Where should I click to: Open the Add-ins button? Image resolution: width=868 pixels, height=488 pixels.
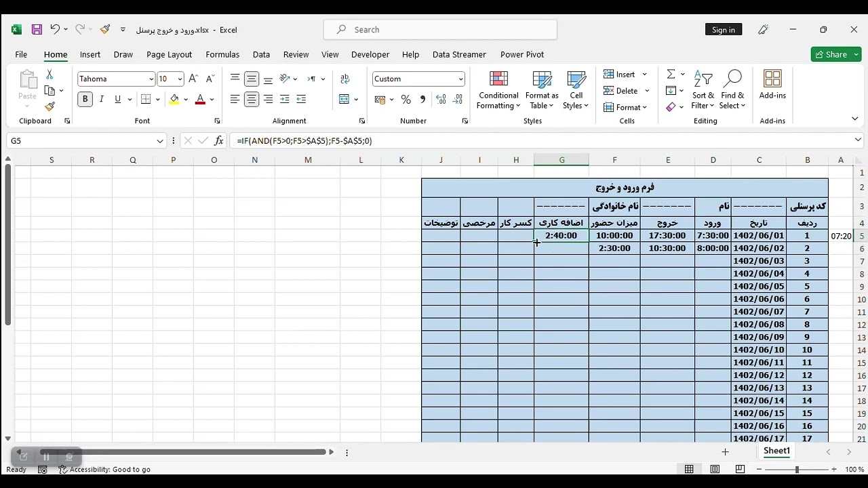point(772,85)
